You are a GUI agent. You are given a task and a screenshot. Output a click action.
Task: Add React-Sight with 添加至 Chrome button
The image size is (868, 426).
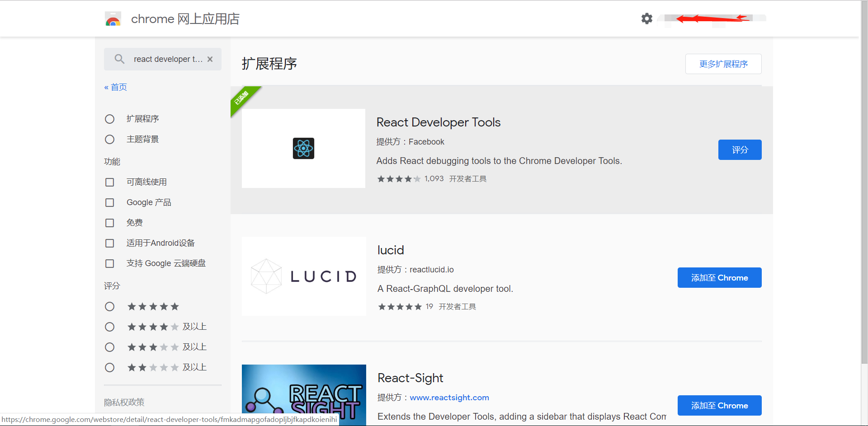720,405
